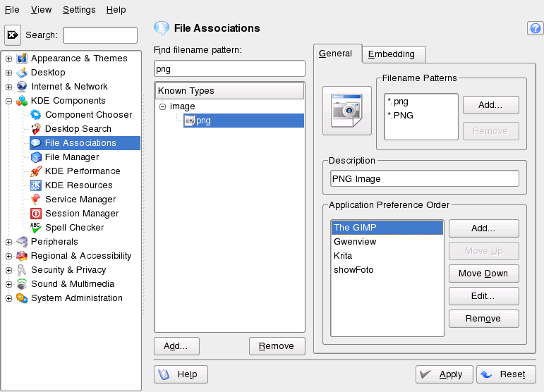Click the context help question mark icon
This screenshot has height=392, width=544.
[x=534, y=28]
